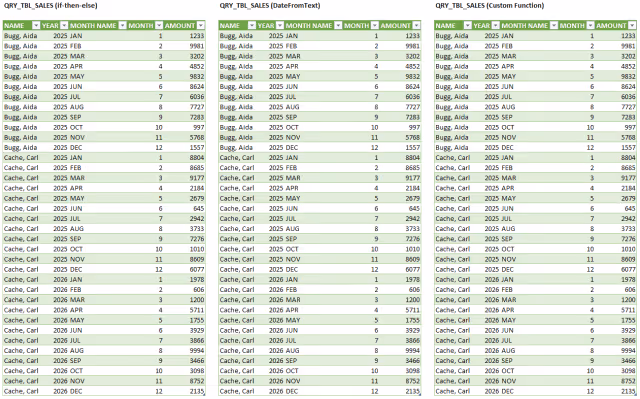Screen dimensions: 640x399
Task: Open MONTH filter dropdown in Custom Function table
Action: (x=591, y=26)
